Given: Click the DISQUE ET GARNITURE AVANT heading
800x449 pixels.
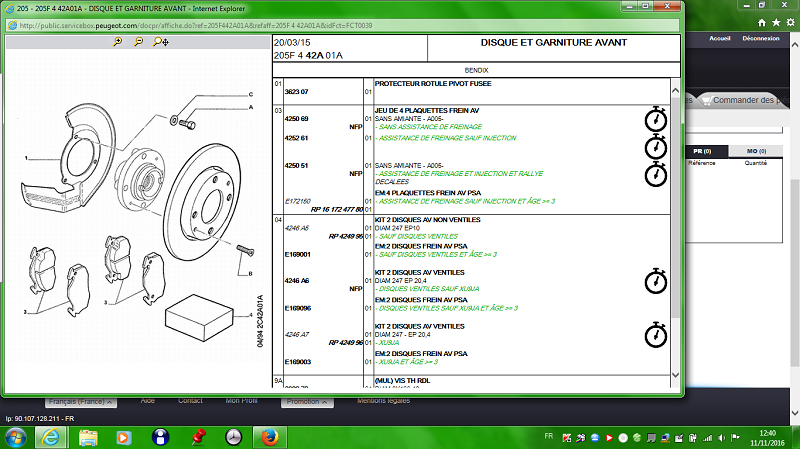Looking at the screenshot, I should pos(554,43).
